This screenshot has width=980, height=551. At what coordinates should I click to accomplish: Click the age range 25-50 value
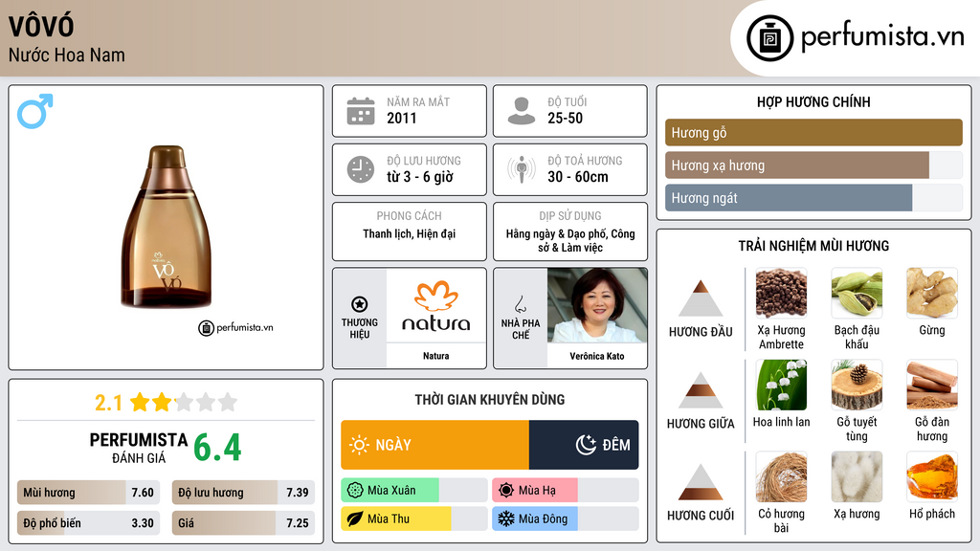pyautogui.click(x=565, y=118)
